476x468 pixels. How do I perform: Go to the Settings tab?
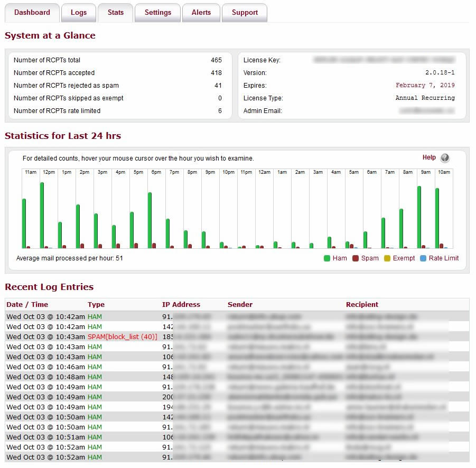tap(157, 13)
